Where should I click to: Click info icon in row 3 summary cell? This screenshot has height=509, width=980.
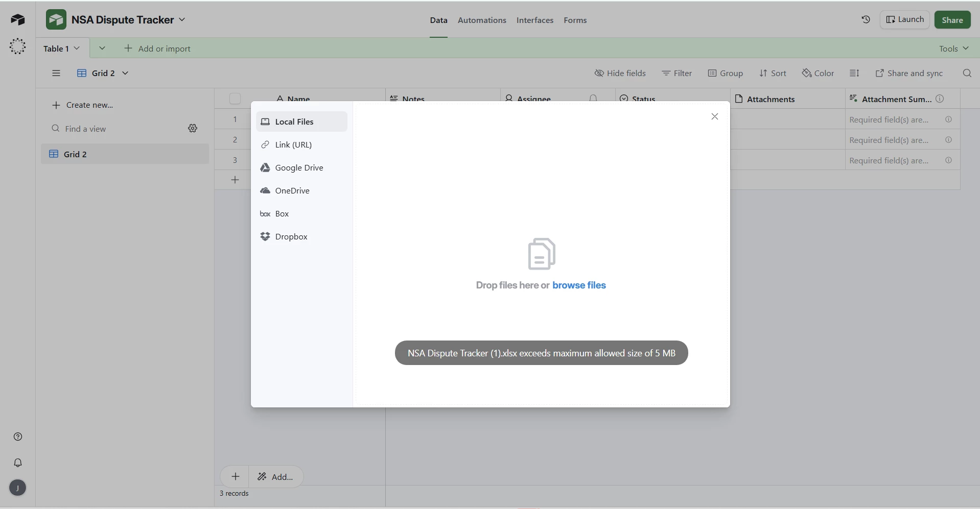(948, 160)
